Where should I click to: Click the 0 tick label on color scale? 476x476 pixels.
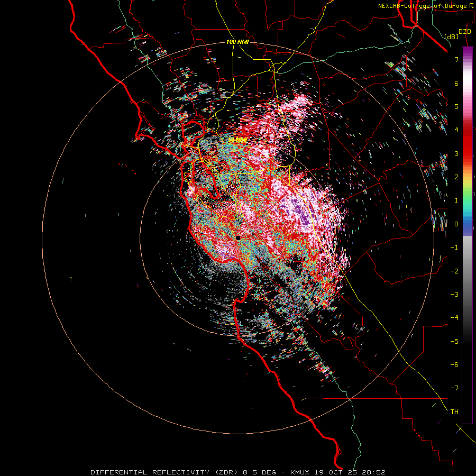pyautogui.click(x=456, y=224)
